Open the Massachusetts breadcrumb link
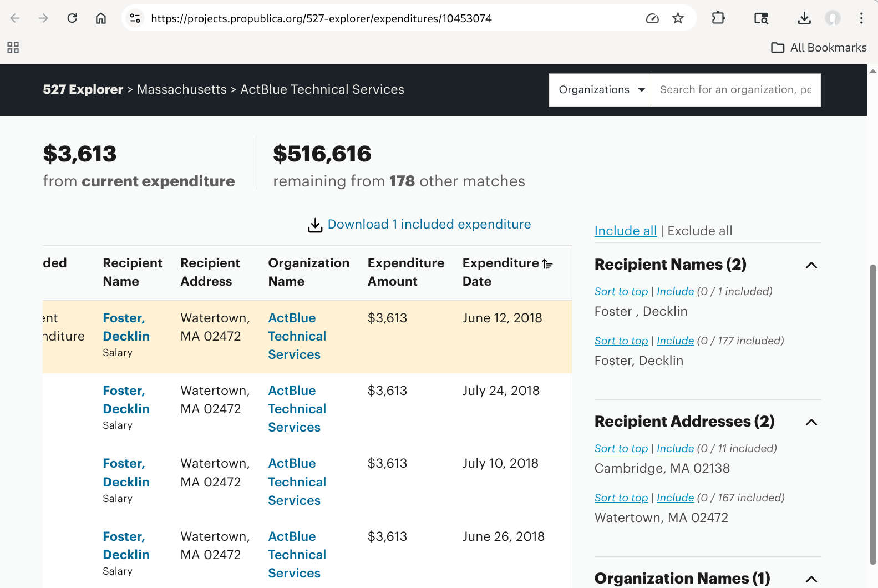The height and width of the screenshot is (588, 878). 182,89
